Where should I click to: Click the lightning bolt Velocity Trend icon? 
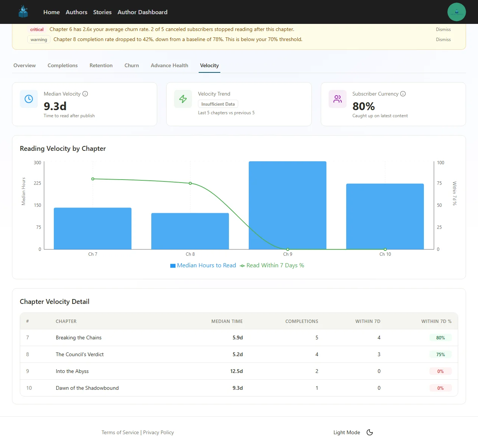pos(183,99)
